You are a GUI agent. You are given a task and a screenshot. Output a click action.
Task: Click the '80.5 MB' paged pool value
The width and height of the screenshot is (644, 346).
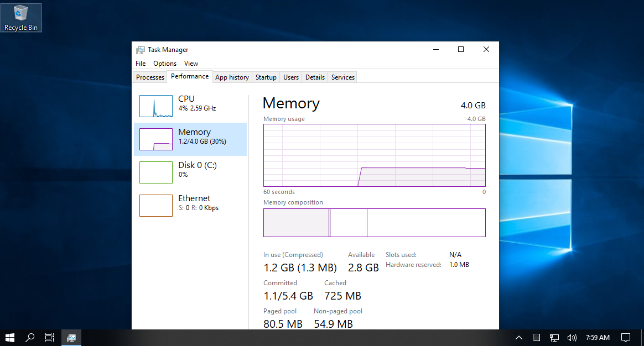point(283,324)
